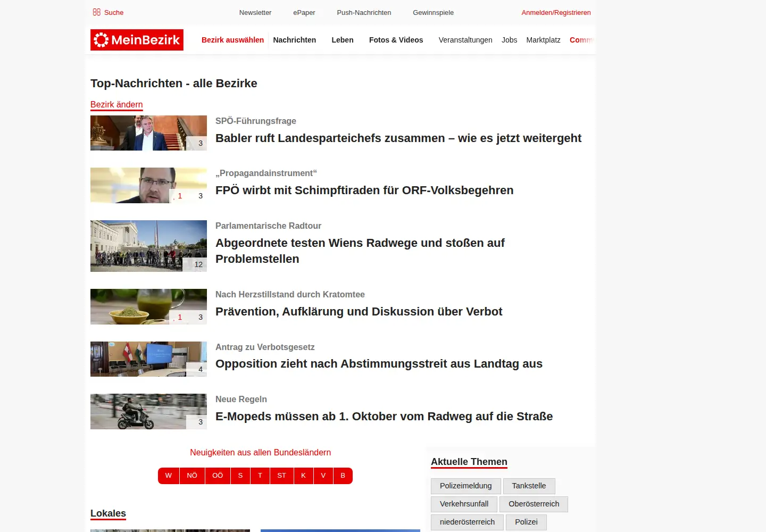Select the ST (Steiermark) state button
This screenshot has height=532, width=766.
(x=281, y=476)
